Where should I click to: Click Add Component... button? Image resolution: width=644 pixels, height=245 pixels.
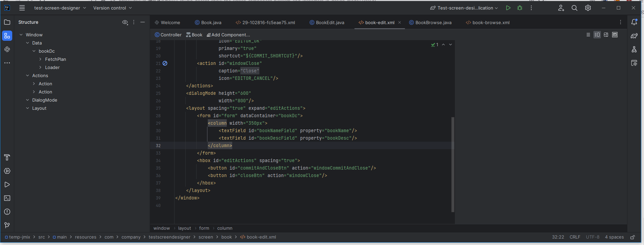(x=228, y=35)
